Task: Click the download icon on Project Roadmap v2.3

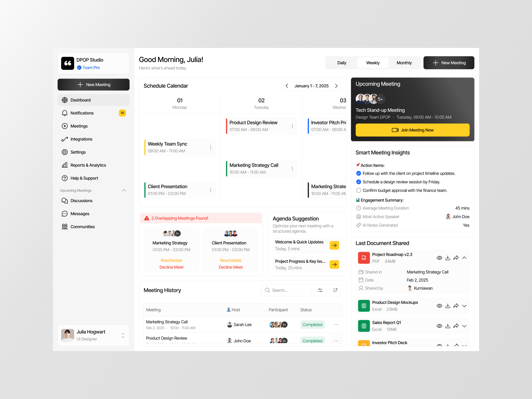Action: 448,258
